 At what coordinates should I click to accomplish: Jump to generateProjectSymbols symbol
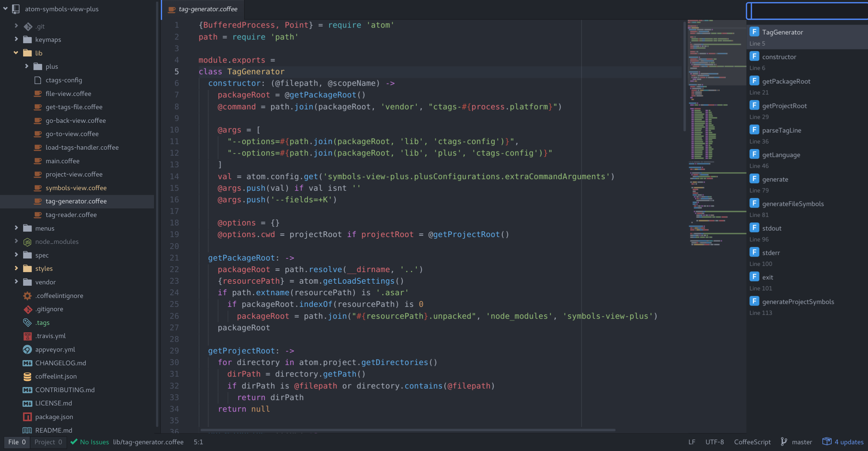point(798,302)
